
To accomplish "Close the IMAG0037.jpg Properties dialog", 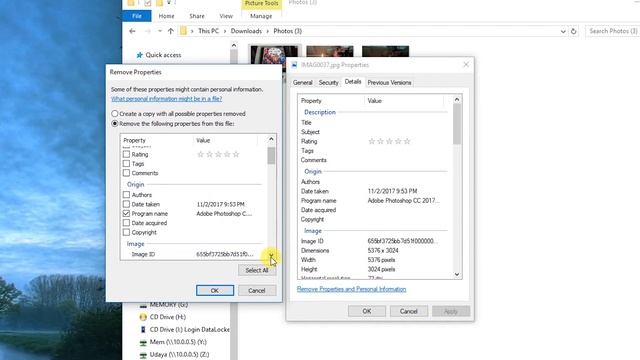I will point(466,64).
